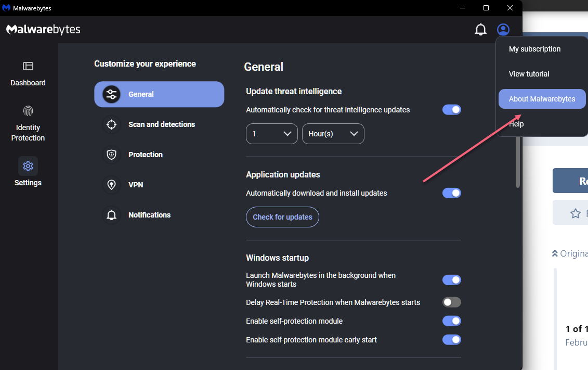
Task: Click the VPN location pin icon
Action: click(x=111, y=185)
